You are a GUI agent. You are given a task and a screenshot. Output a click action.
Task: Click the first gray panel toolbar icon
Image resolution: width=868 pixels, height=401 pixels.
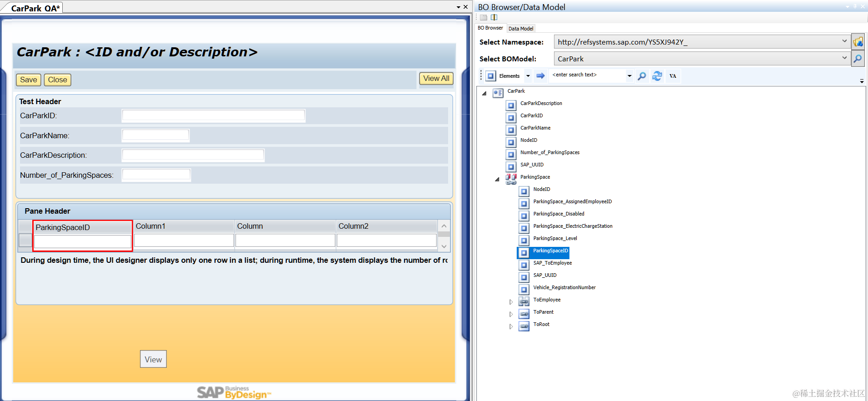484,17
